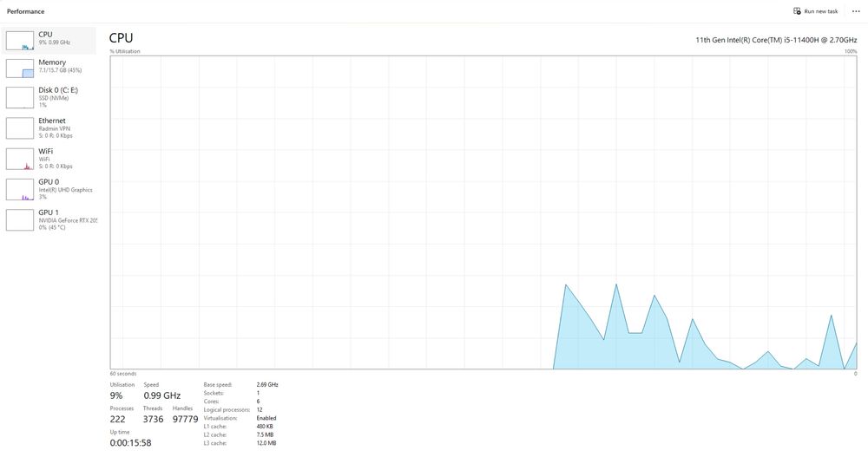Click the Run new task button label
Screen dimensions: 868x457
pos(821,11)
